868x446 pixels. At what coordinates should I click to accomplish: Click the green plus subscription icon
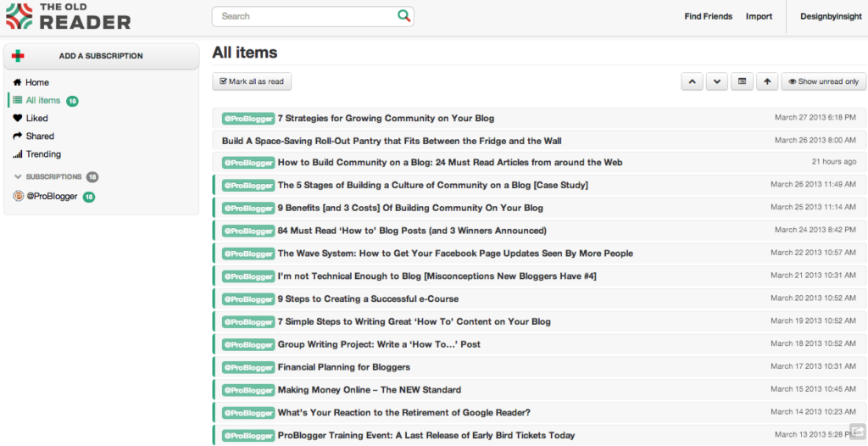19,56
